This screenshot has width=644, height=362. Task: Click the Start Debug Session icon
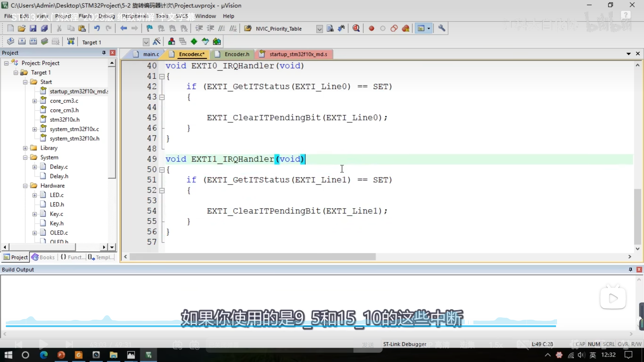point(356,28)
